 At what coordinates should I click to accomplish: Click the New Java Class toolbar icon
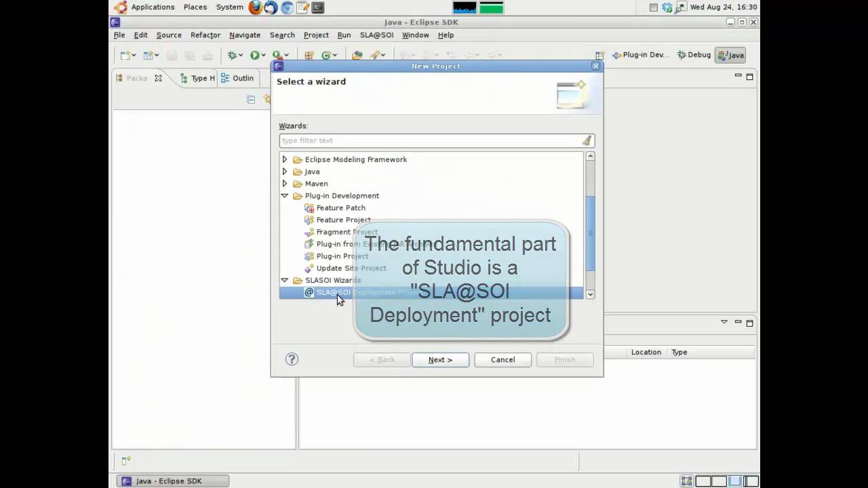326,55
